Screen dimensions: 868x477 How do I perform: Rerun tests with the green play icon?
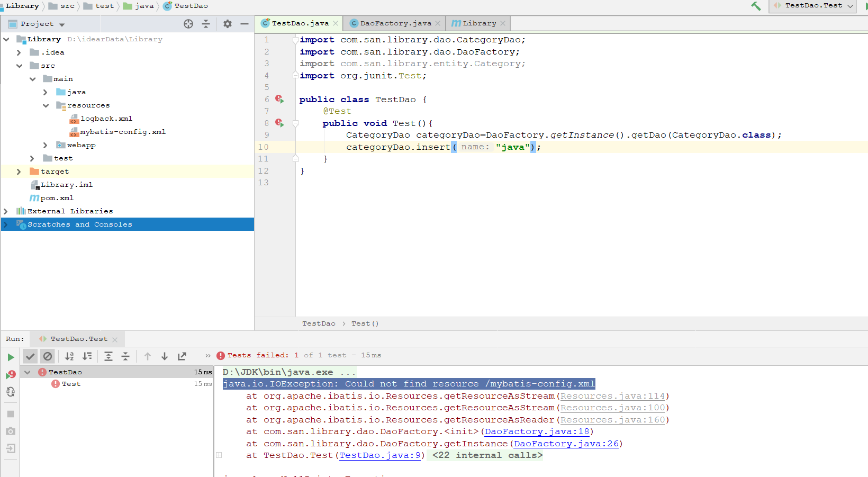pyautogui.click(x=11, y=357)
